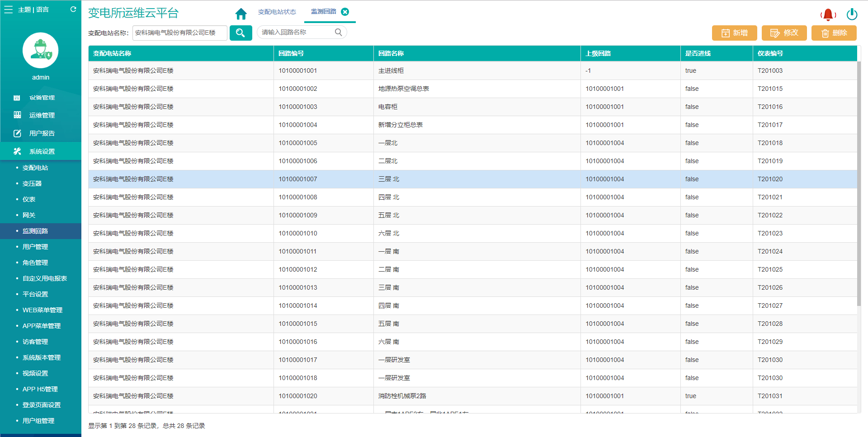Click the table vertical scrollbar
The width and height of the screenshot is (868, 437).
tap(859, 183)
